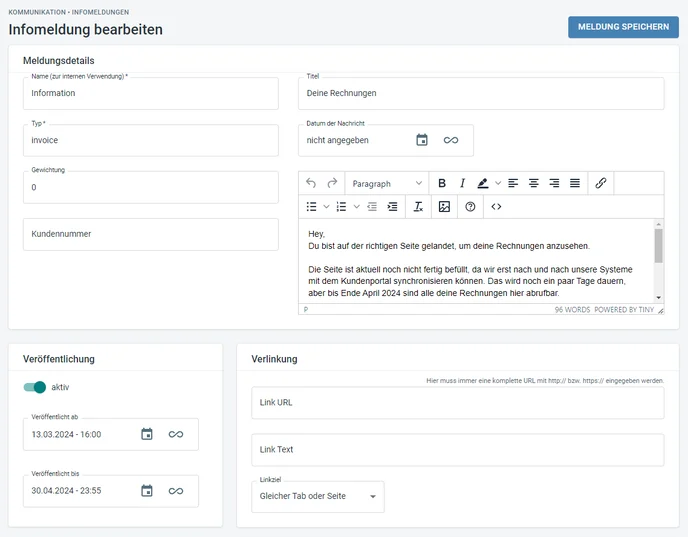Open bullet list style chevron
The image size is (688, 537).
(326, 207)
